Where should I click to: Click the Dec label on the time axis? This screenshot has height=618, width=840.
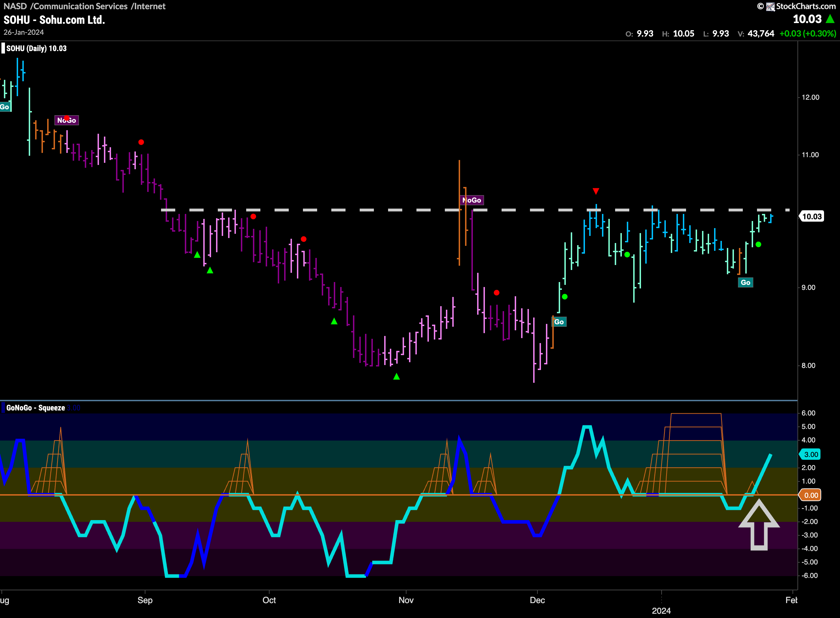point(537,600)
